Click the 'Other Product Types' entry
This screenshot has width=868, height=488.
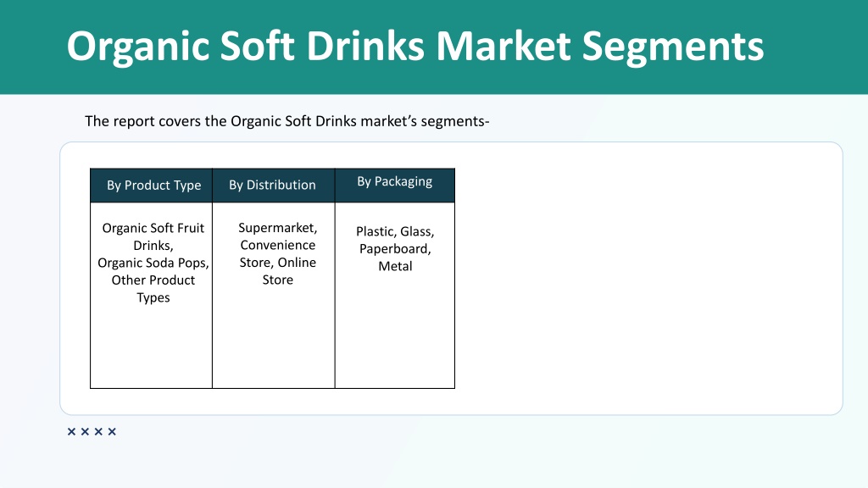point(153,289)
